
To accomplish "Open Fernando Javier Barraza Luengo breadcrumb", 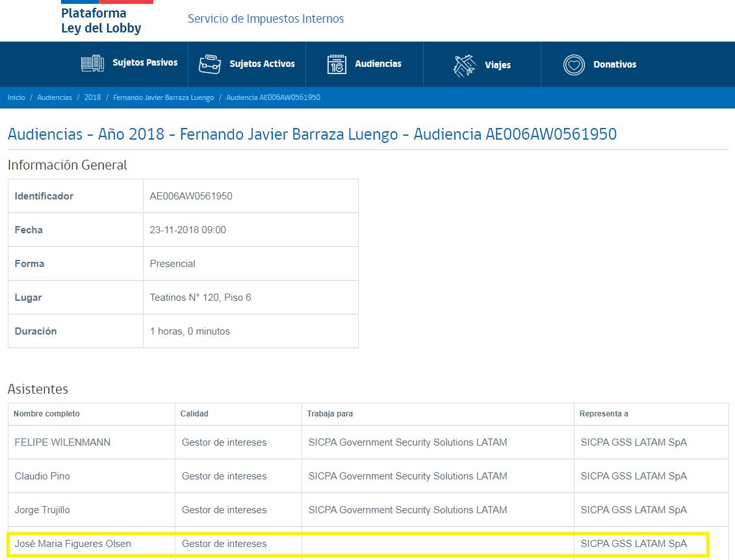I will (x=163, y=97).
